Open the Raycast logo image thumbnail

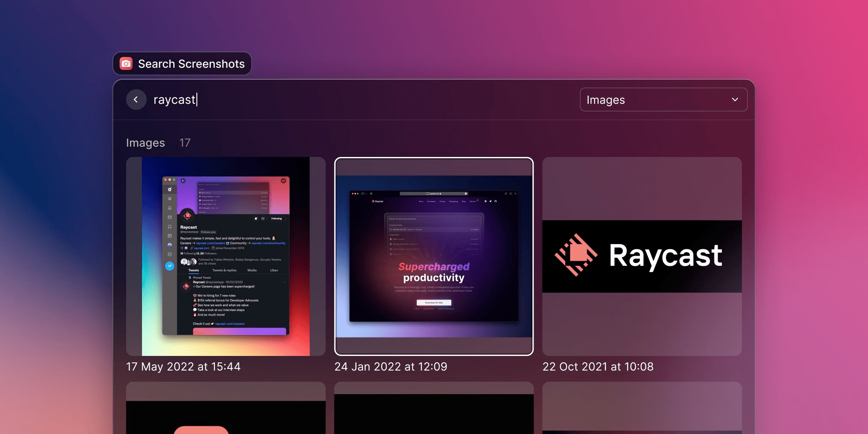[x=642, y=256]
